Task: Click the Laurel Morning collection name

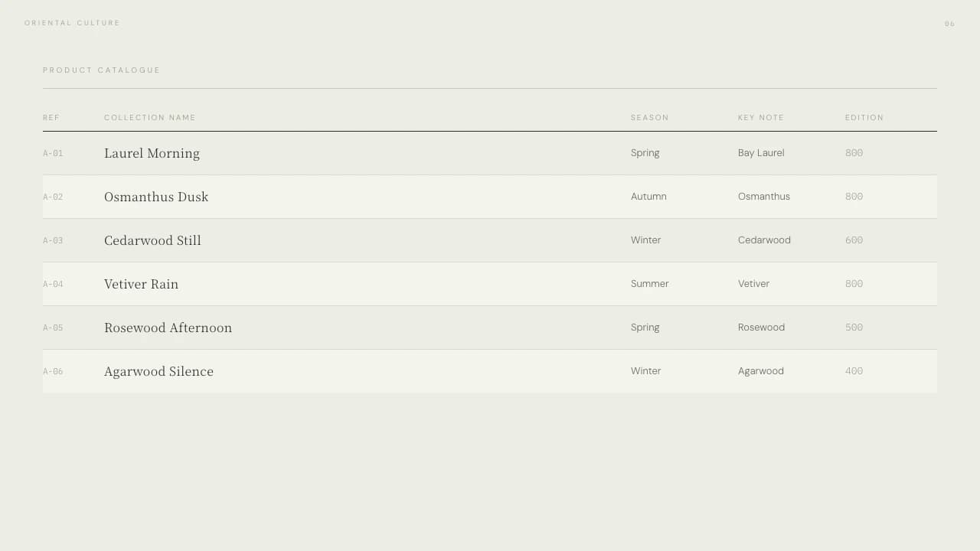Action: point(152,153)
